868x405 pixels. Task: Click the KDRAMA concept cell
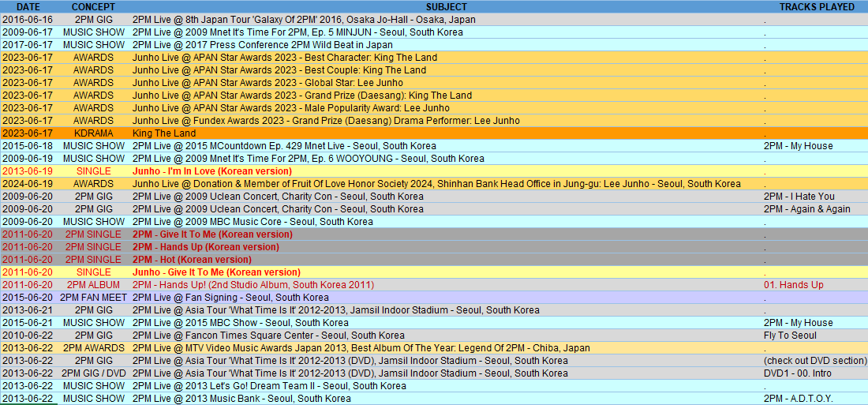(x=94, y=133)
